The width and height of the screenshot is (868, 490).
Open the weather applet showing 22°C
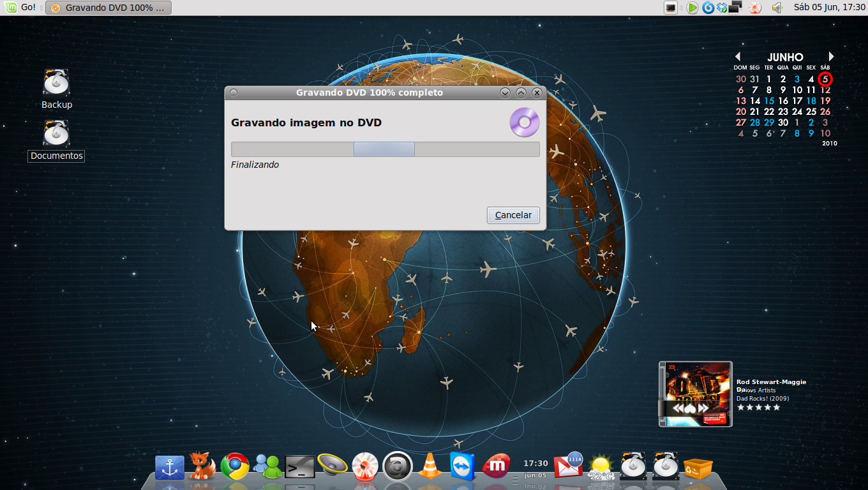tap(601, 468)
